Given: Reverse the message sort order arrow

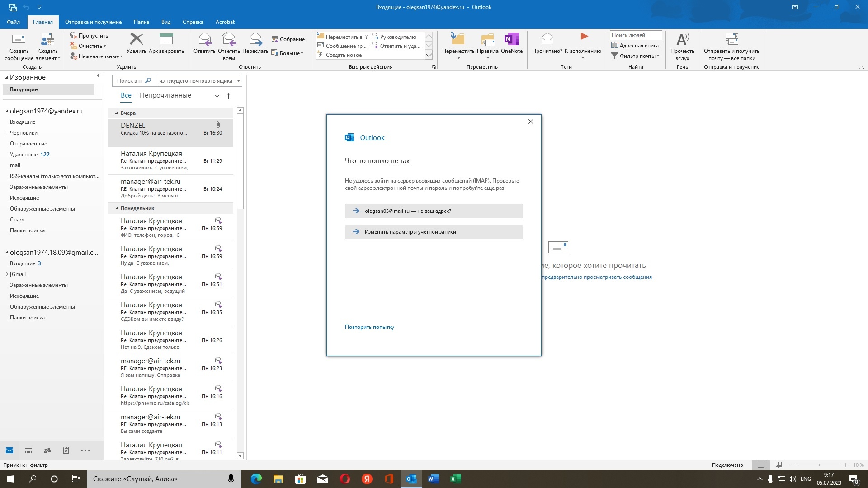Looking at the screenshot, I should coord(228,96).
